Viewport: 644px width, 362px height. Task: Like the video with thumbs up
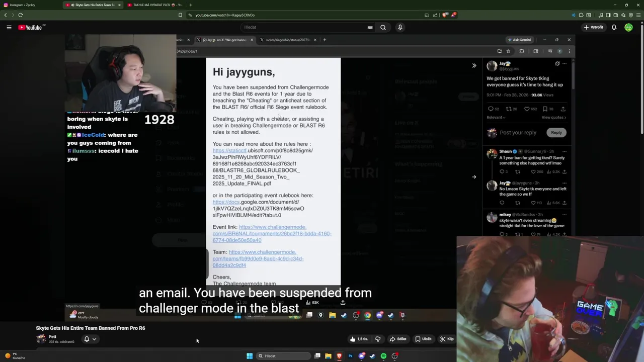pyautogui.click(x=359, y=339)
